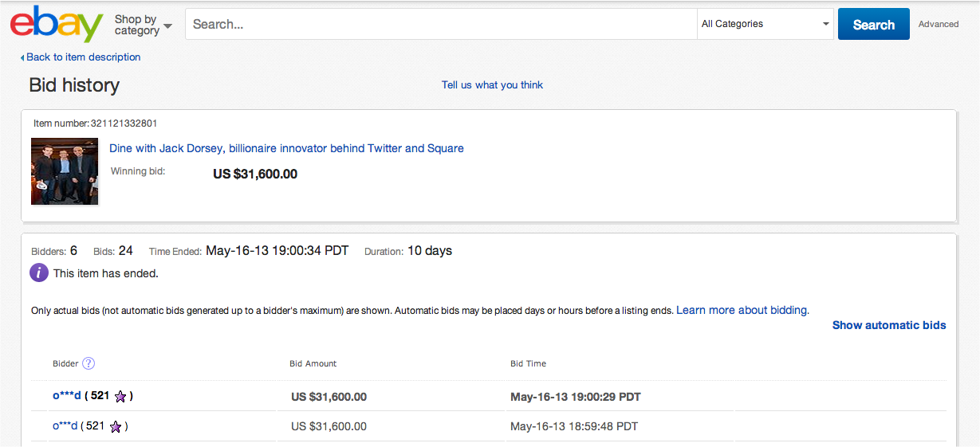The width and height of the screenshot is (980, 447).
Task: Click the purple info icon
Action: (39, 273)
